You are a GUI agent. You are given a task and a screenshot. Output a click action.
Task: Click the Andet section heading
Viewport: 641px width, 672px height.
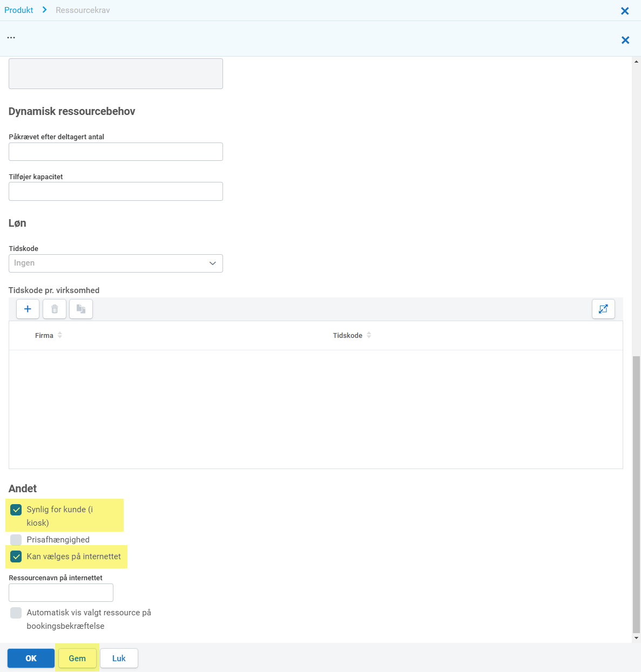tap(23, 489)
